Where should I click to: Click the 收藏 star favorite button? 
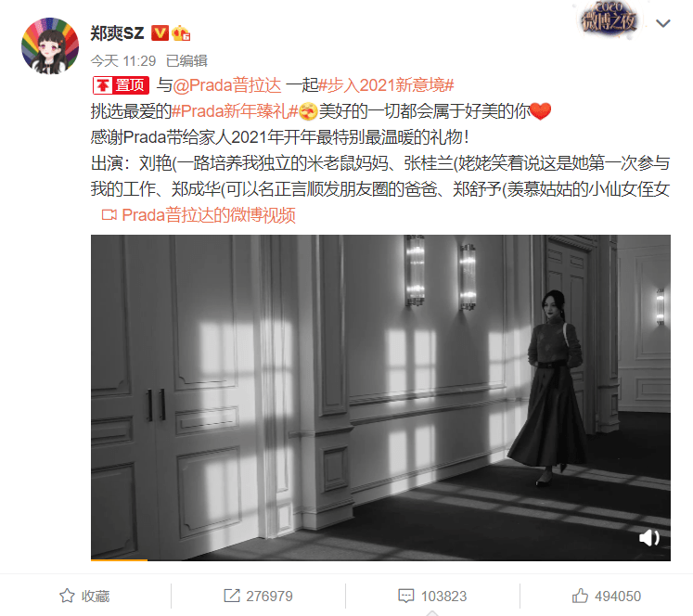pyautogui.click(x=84, y=597)
